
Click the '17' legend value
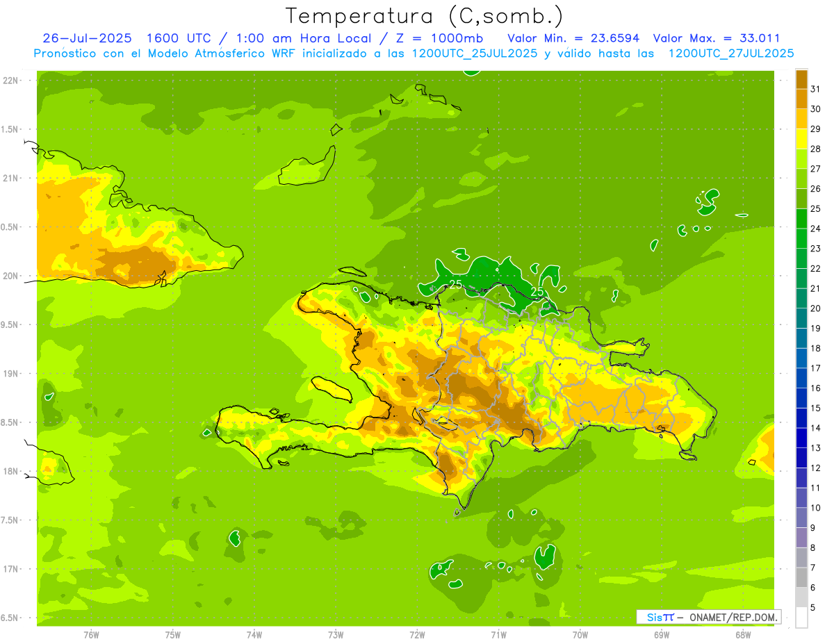815,368
